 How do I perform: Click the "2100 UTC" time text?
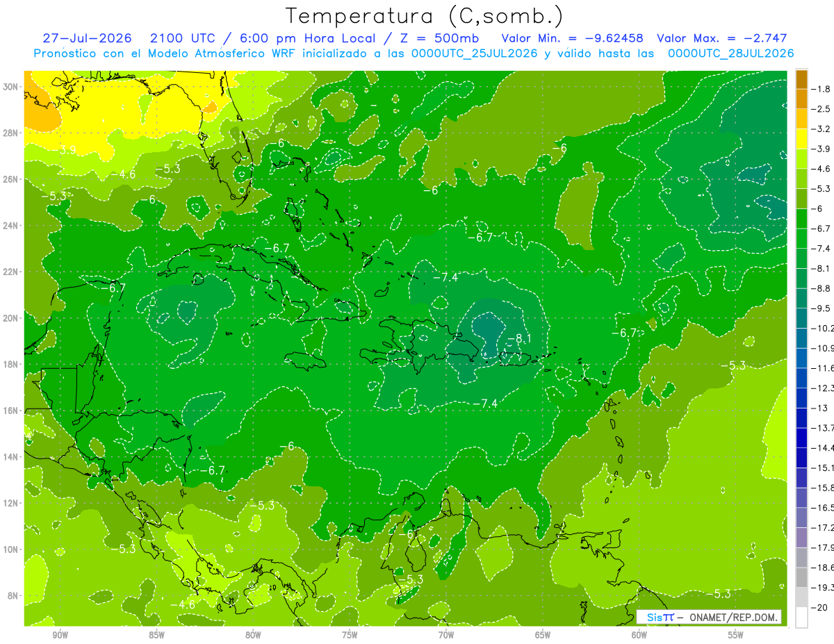[x=181, y=38]
